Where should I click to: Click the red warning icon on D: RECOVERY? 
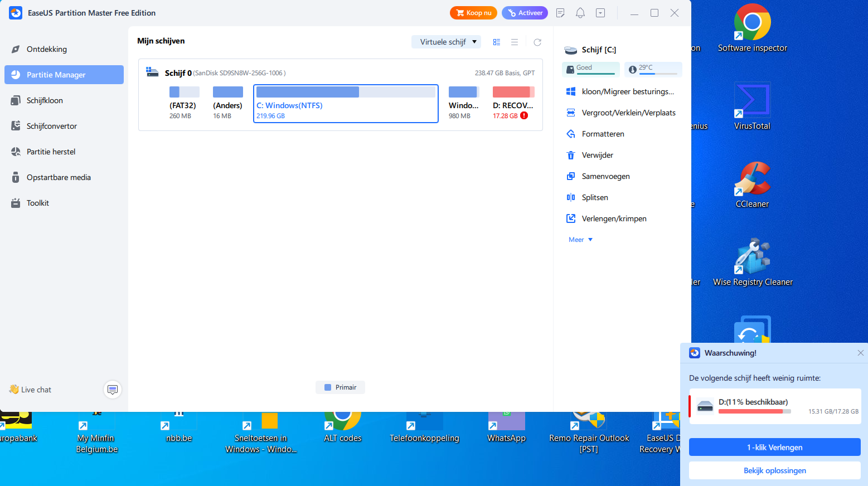(x=524, y=116)
